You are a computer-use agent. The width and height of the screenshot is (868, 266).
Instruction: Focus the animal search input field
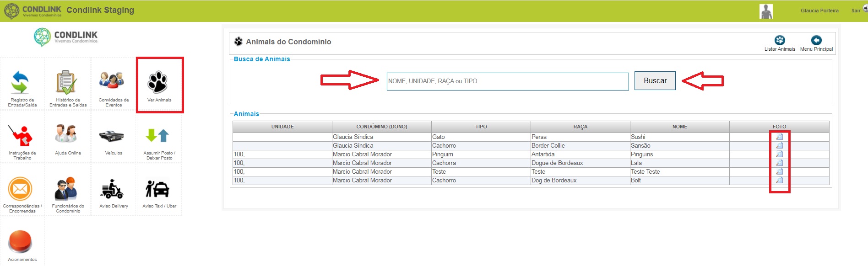coord(507,81)
